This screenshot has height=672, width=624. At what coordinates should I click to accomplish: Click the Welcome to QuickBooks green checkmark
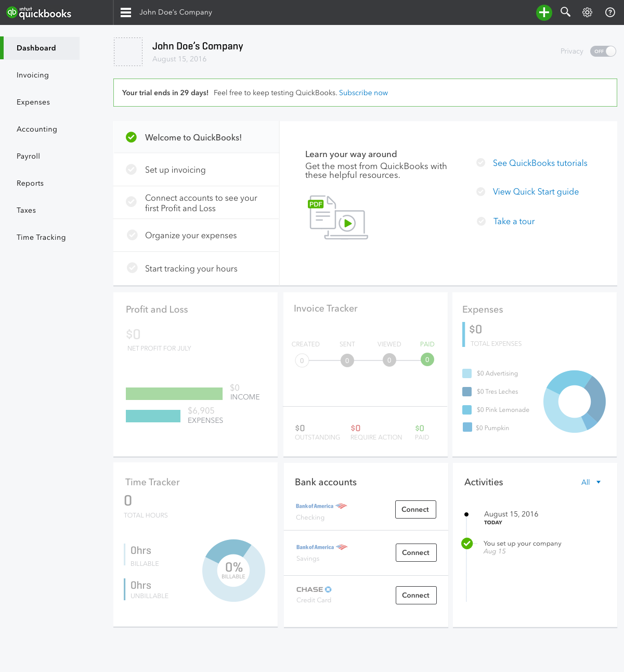pos(132,137)
